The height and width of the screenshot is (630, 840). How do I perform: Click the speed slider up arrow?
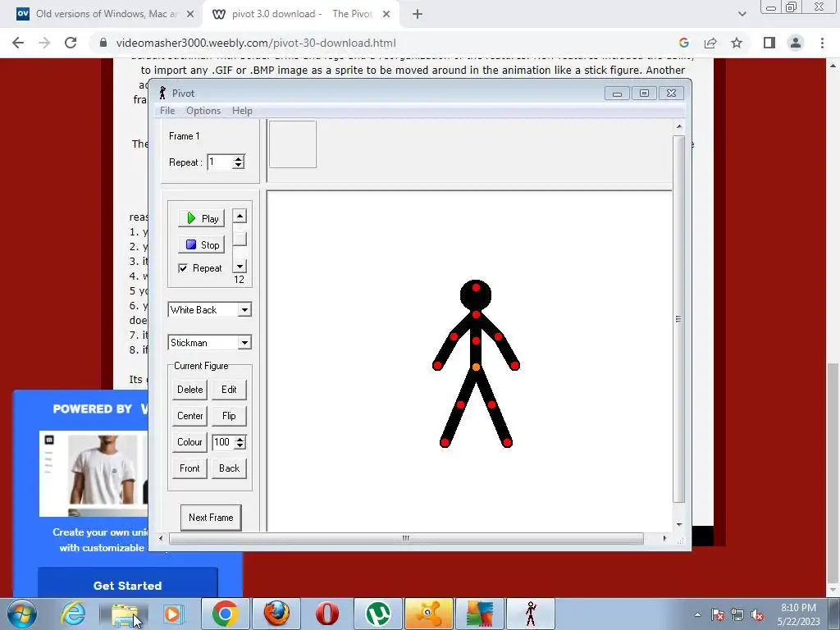[240, 217]
